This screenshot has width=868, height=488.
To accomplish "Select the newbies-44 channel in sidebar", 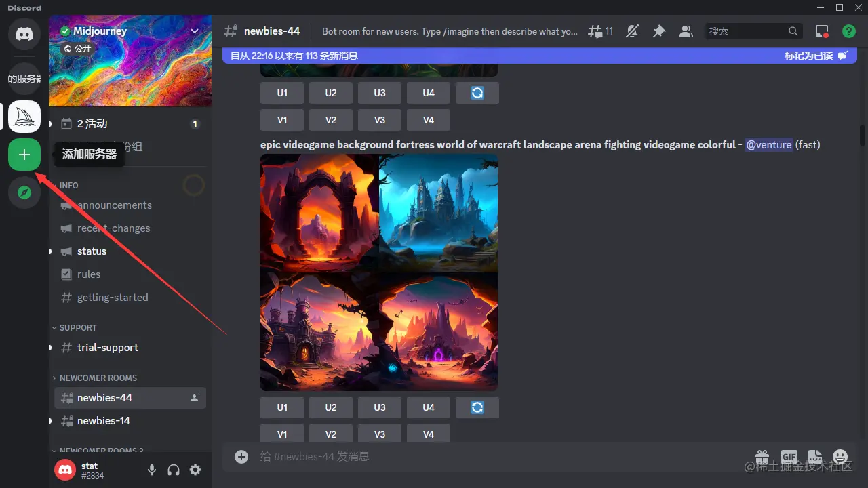I will 130,398.
